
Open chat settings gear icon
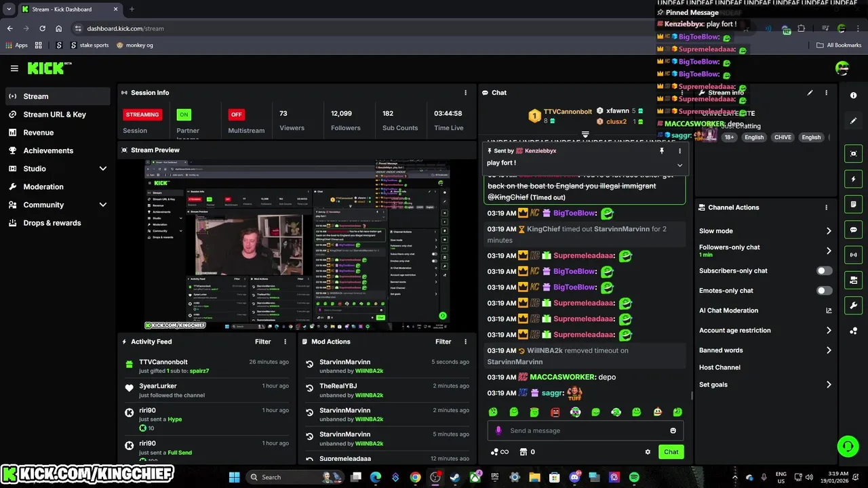[x=648, y=452]
